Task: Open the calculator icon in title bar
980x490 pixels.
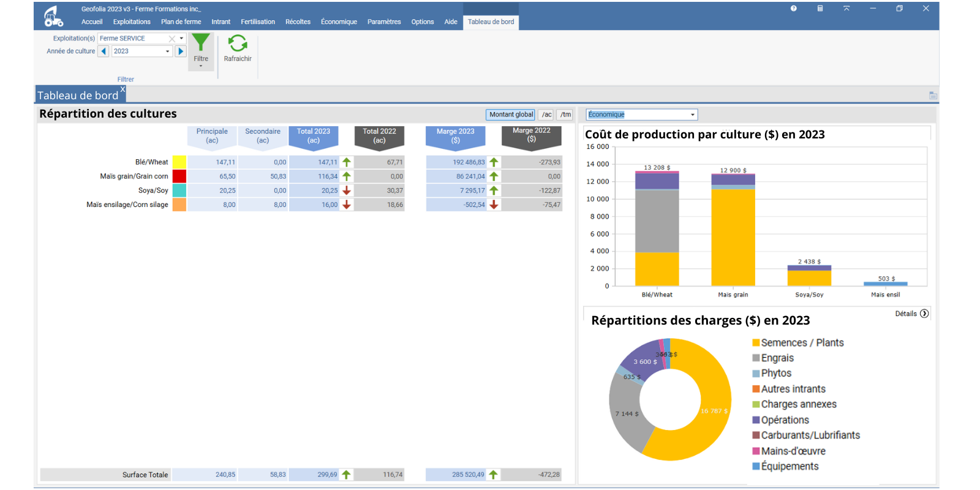Action: pyautogui.click(x=820, y=9)
